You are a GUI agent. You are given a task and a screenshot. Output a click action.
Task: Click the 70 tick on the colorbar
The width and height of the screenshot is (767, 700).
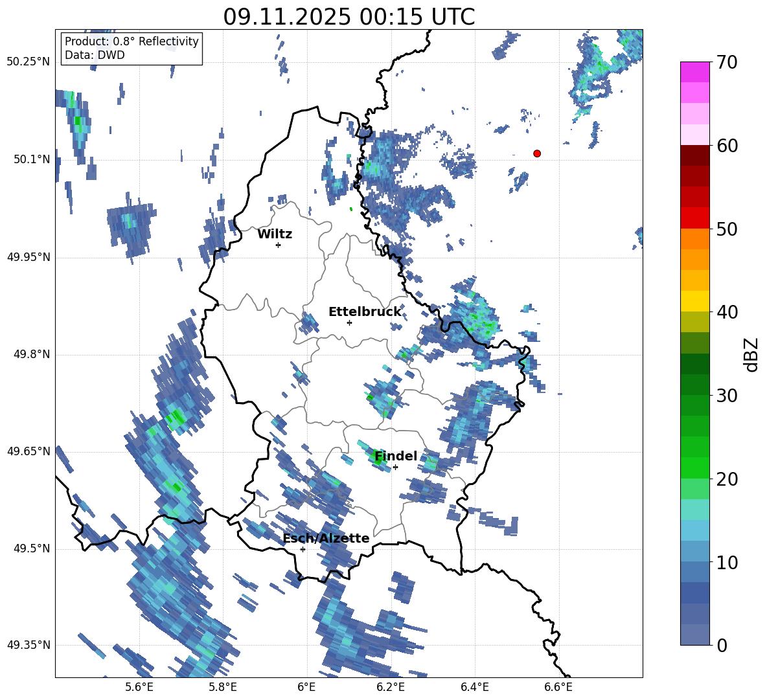pyautogui.click(x=726, y=63)
